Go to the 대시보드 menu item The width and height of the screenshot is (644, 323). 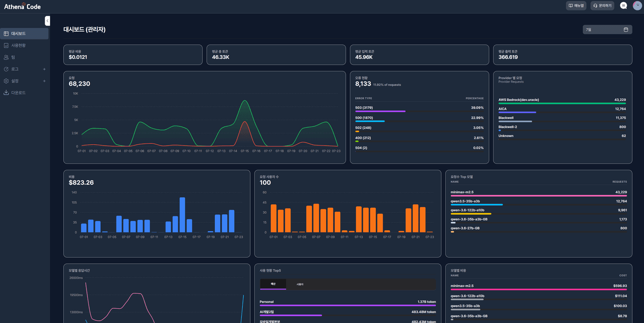[x=24, y=34]
